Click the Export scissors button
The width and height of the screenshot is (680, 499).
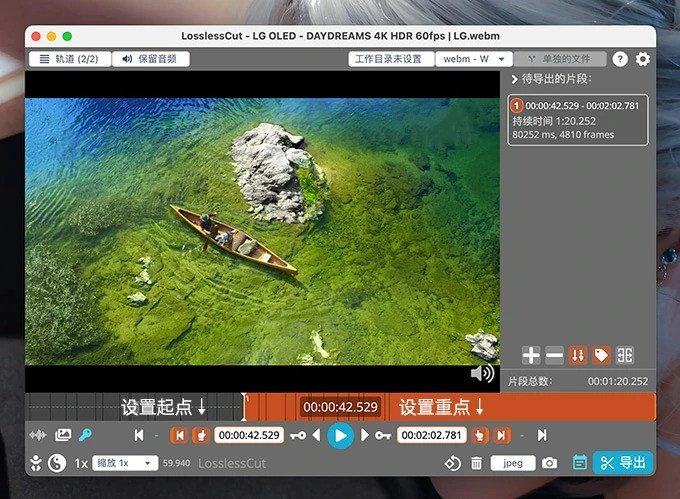coord(623,463)
